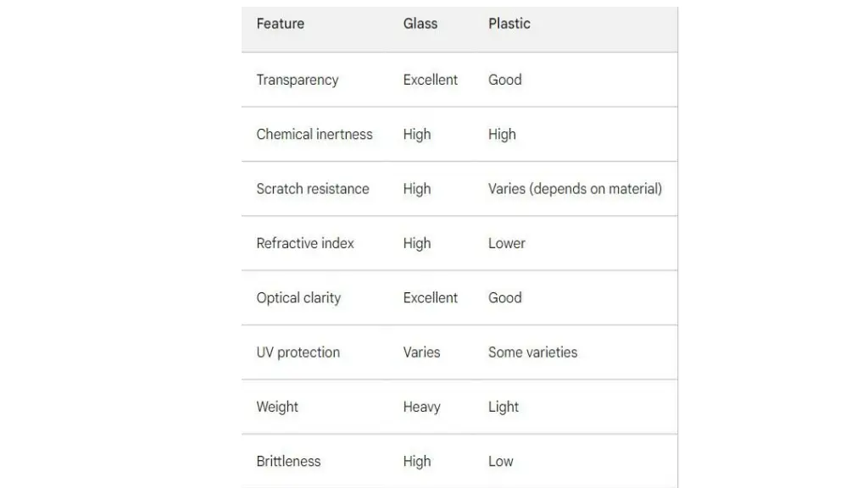Select the Transparency row label
The image size is (868, 488).
point(298,80)
